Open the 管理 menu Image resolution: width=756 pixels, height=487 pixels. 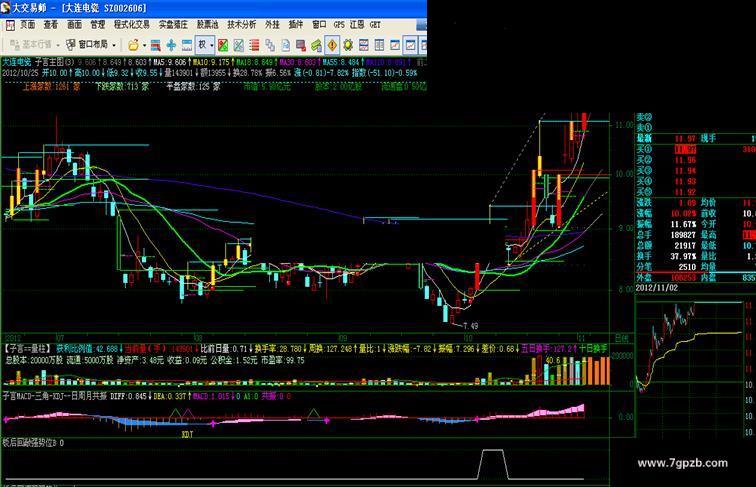click(x=97, y=25)
